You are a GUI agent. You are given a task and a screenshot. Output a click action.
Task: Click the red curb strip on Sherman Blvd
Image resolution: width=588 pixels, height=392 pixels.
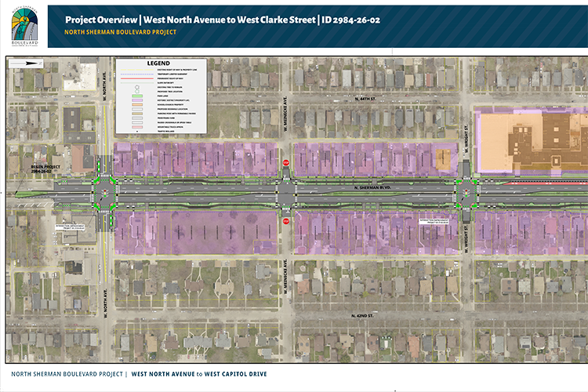[x=545, y=183]
